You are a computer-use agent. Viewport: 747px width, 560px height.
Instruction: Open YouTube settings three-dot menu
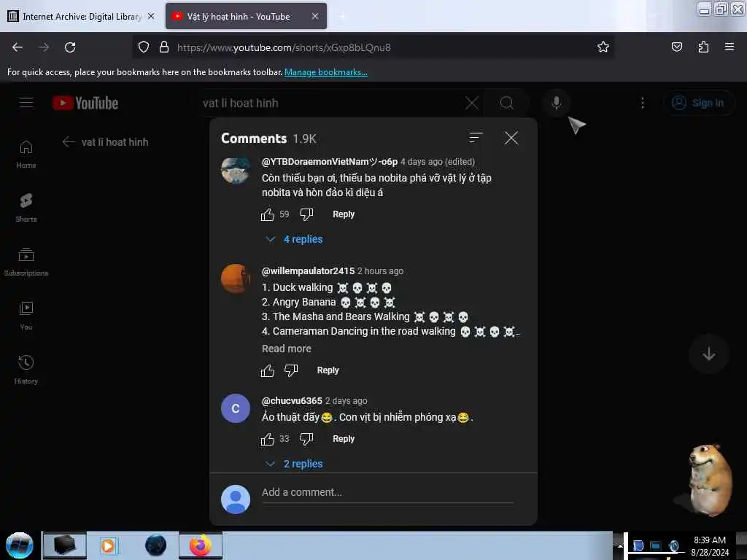[642, 103]
